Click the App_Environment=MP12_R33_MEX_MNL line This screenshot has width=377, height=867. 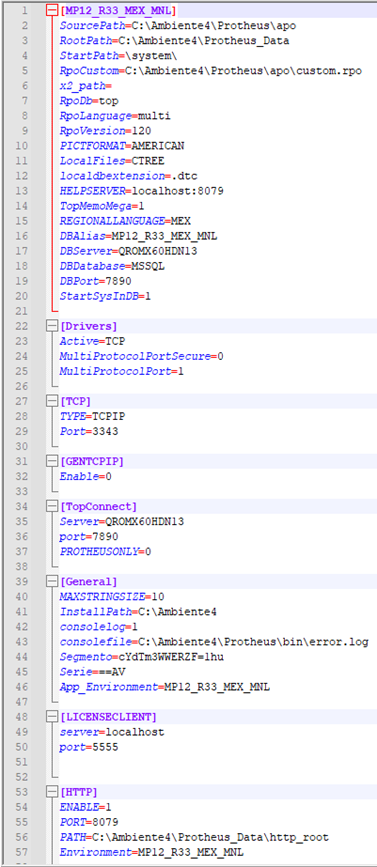coord(165,687)
